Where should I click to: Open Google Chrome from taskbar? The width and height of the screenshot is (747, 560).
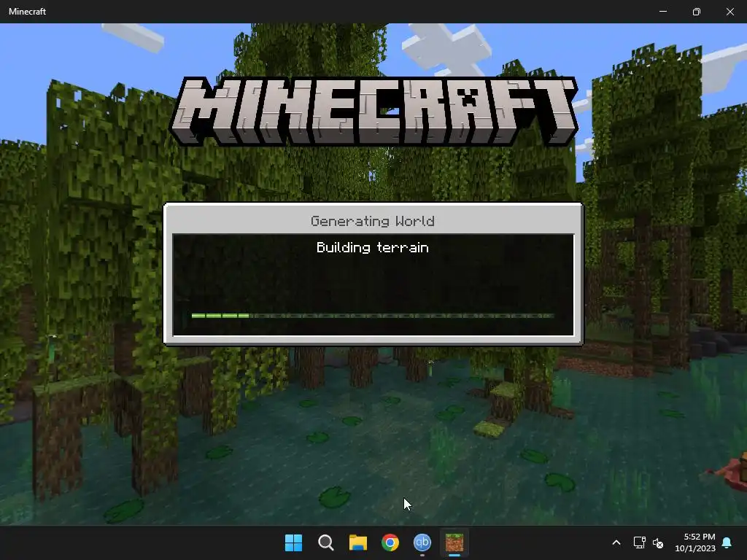(x=390, y=542)
